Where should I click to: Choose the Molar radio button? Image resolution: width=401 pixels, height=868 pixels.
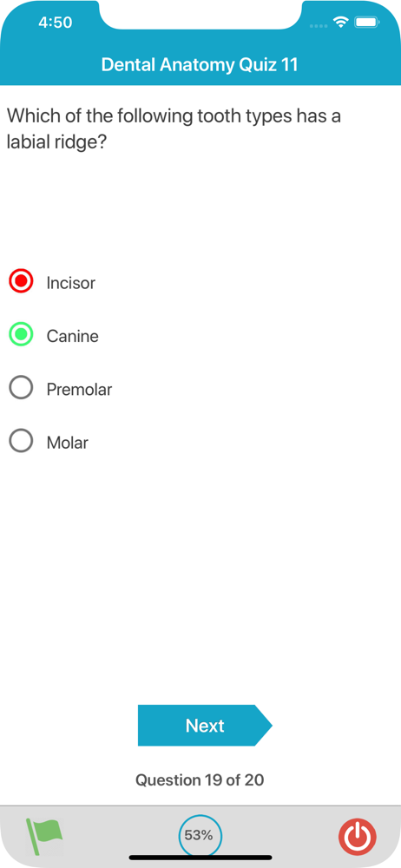21,441
